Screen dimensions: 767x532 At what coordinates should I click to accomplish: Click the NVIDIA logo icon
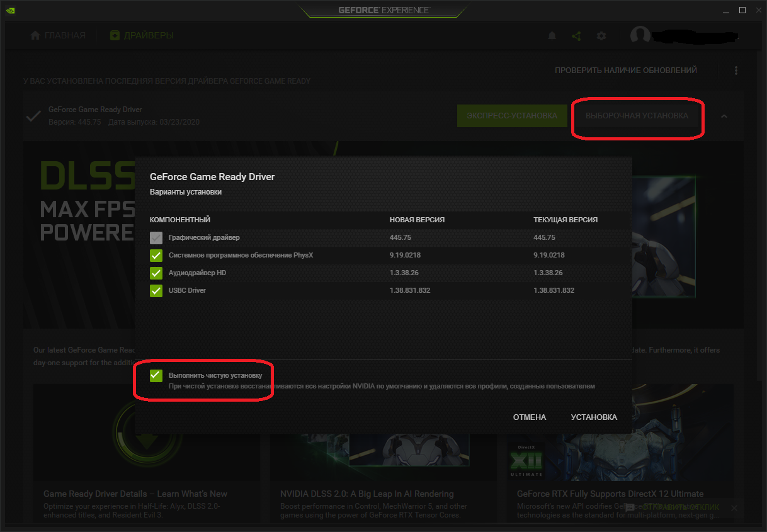coord(11,10)
